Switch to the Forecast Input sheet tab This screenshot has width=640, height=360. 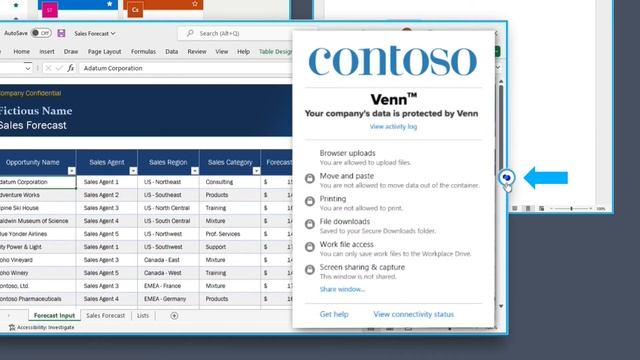pyautogui.click(x=54, y=316)
